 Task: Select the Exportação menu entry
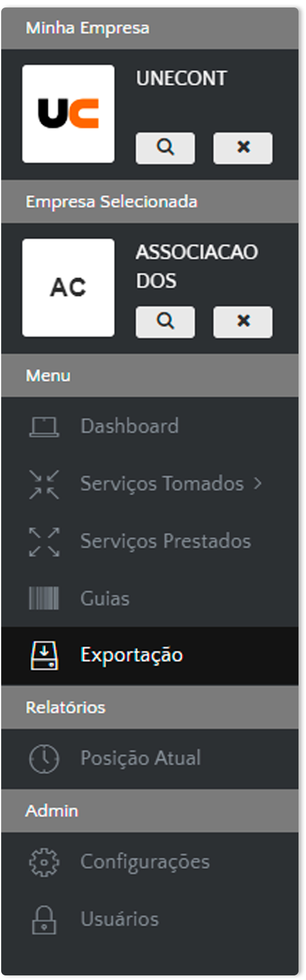click(150, 656)
